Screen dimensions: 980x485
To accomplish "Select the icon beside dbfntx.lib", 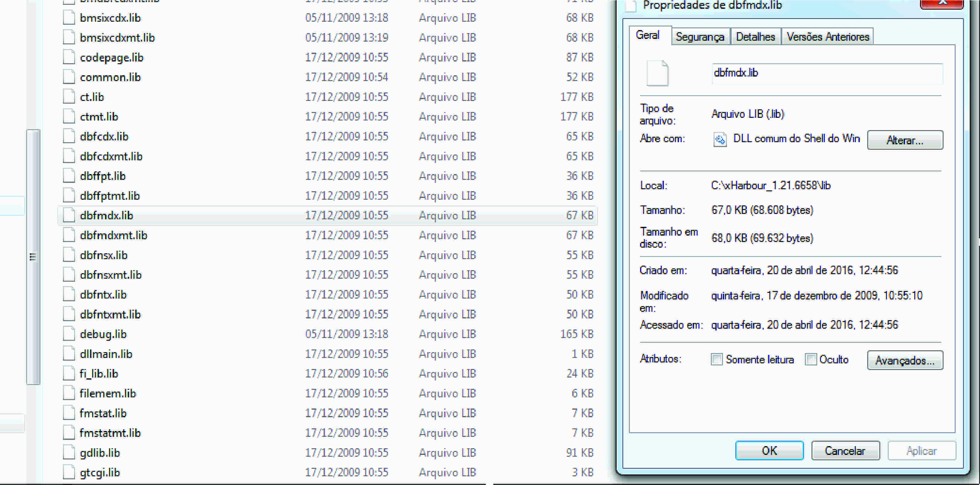I will coord(69,294).
